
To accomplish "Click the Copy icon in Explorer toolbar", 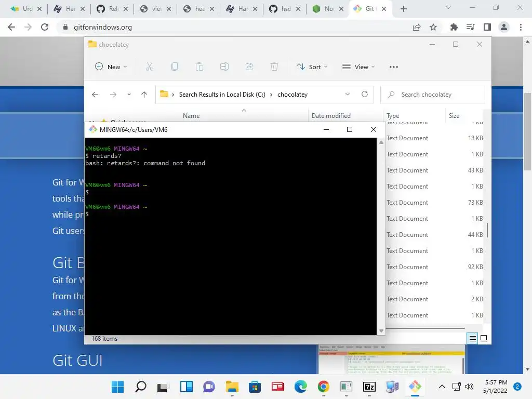I will coord(175,67).
